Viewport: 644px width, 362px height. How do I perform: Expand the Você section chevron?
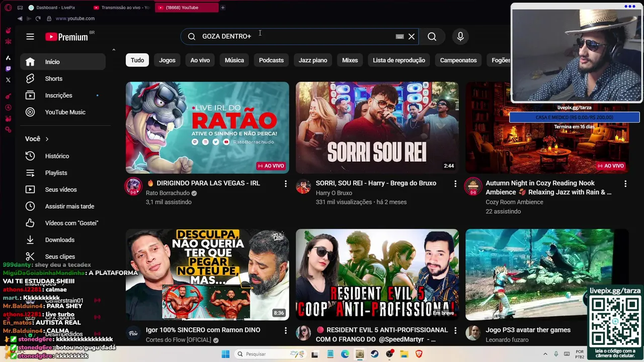[47, 139]
